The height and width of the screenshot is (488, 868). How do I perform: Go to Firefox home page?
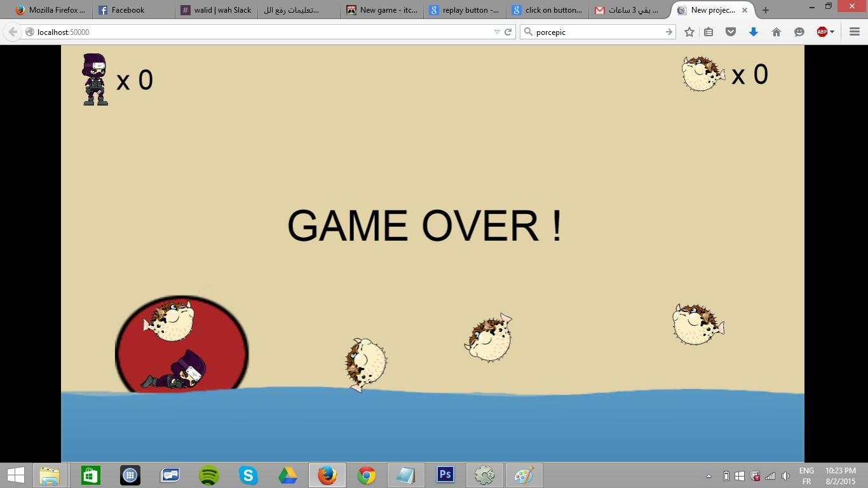point(776,32)
